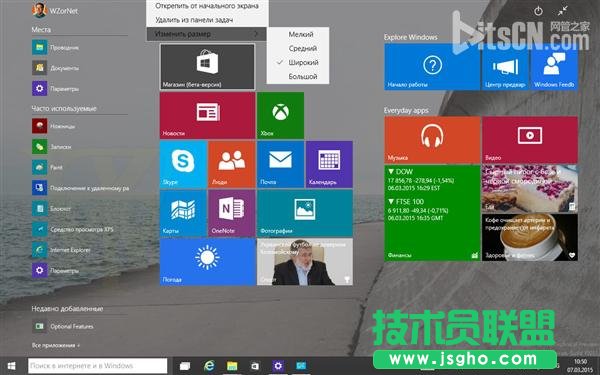The width and height of the screenshot is (600, 375).
Task: Launch the Xbox tile
Action: click(280, 115)
